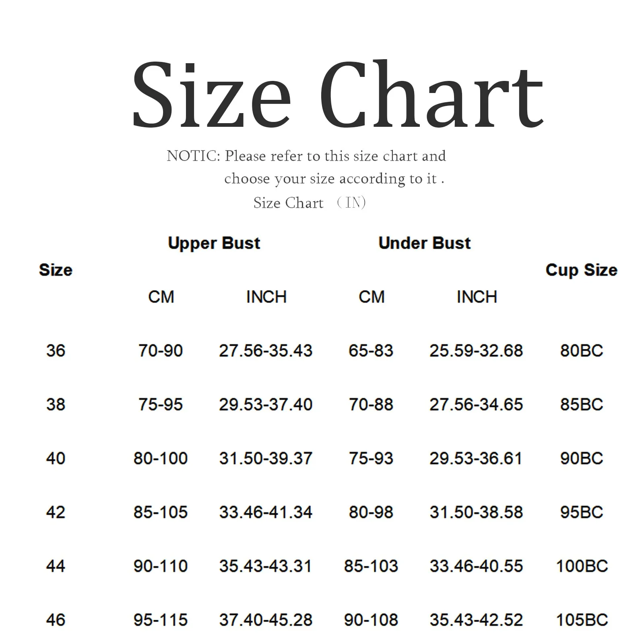Image resolution: width=644 pixels, height=644 pixels.
Task: Click the large Size Chart title
Action: point(337,95)
